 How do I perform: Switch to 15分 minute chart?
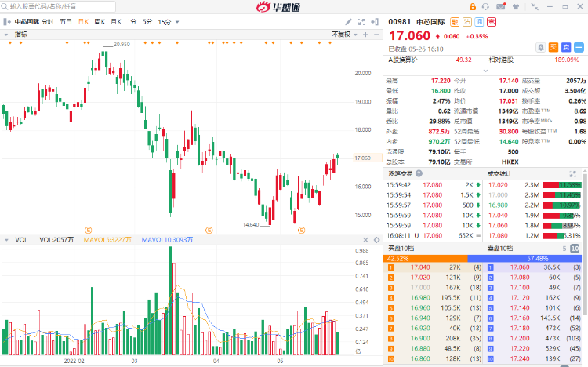click(165, 22)
